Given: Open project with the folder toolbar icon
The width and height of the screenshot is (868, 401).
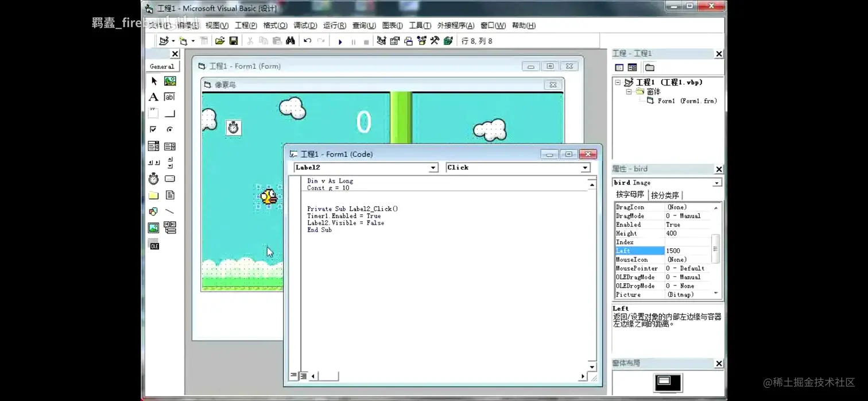Looking at the screenshot, I should [220, 41].
